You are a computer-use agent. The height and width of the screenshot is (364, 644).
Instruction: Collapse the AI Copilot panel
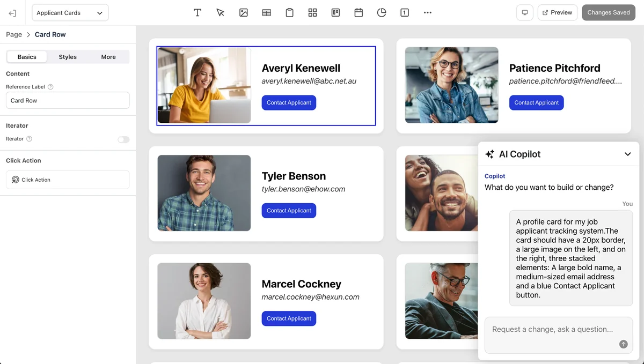pos(627,154)
